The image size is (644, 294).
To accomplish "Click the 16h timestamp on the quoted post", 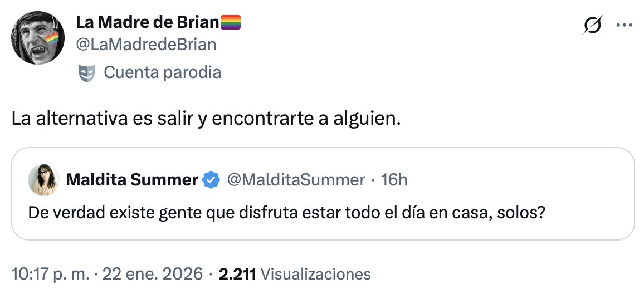I will 394,180.
